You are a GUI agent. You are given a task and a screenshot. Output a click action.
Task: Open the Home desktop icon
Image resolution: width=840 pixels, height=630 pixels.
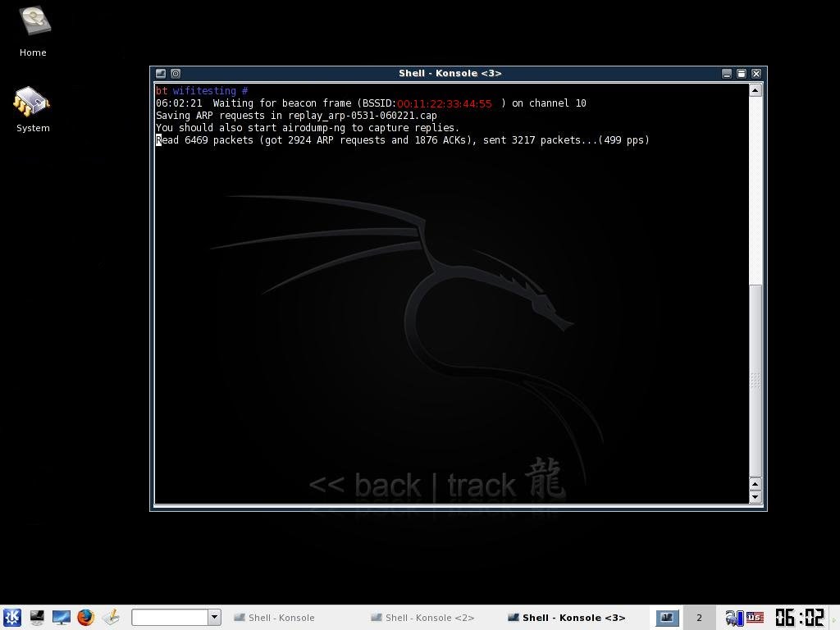click(x=33, y=23)
